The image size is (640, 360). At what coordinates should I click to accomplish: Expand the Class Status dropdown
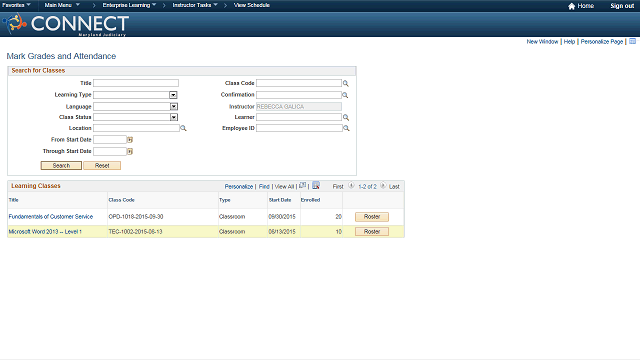pos(173,117)
